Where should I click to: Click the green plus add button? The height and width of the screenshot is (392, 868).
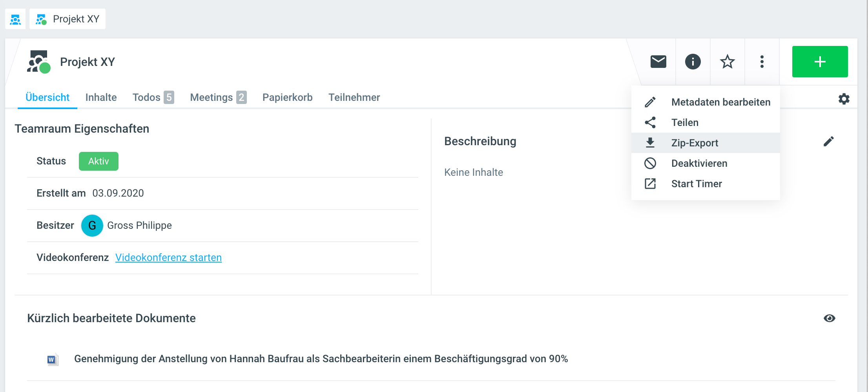pos(820,62)
